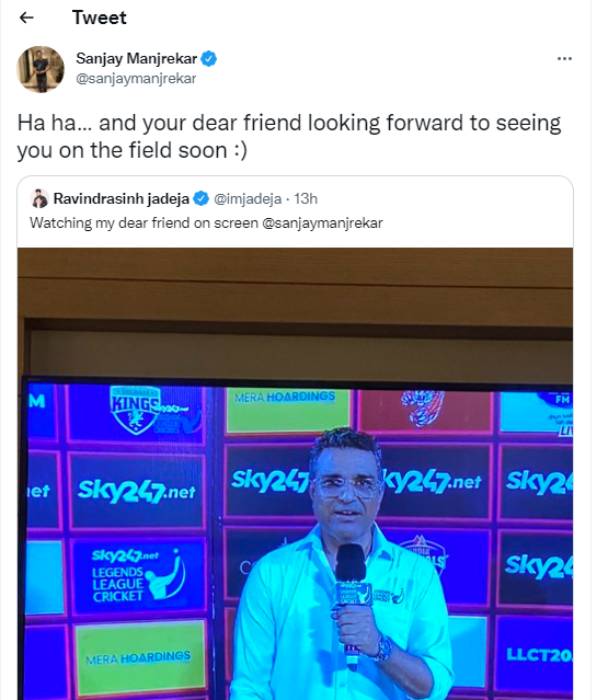Click the 13h timestamp on quoted tweet

pos(305,198)
